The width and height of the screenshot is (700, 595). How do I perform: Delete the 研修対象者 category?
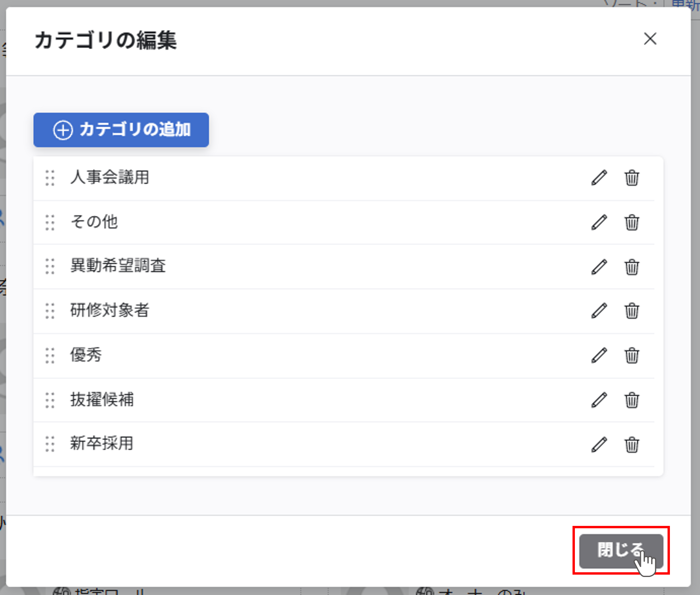[x=632, y=311]
